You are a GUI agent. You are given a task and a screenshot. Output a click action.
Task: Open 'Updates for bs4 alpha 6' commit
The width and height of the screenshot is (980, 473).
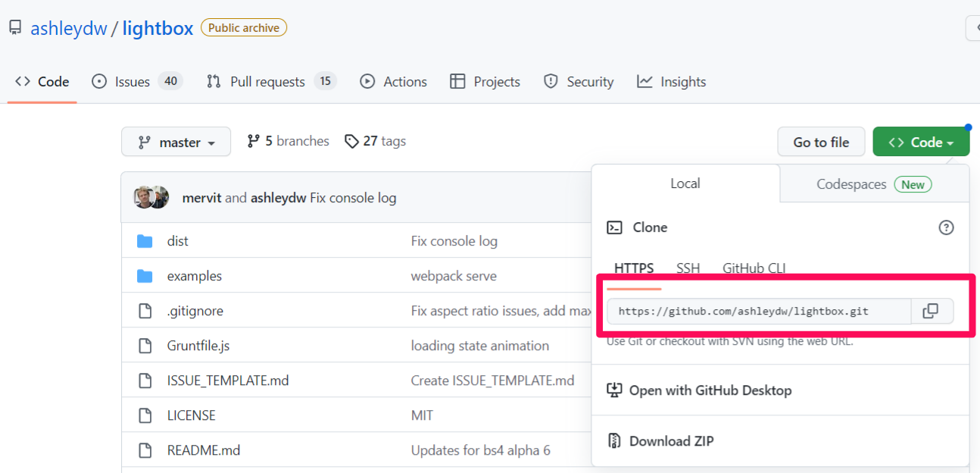(x=481, y=450)
